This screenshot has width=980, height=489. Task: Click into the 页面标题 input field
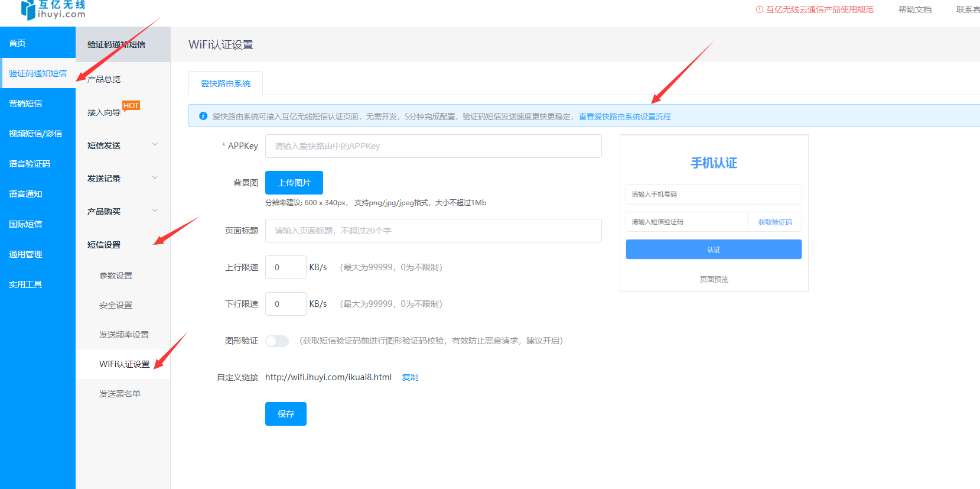[434, 231]
